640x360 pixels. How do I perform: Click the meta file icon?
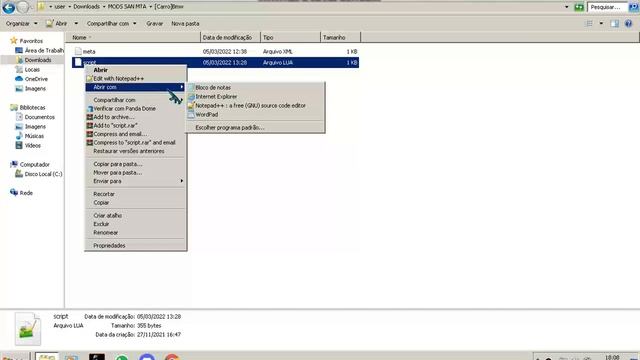point(78,51)
